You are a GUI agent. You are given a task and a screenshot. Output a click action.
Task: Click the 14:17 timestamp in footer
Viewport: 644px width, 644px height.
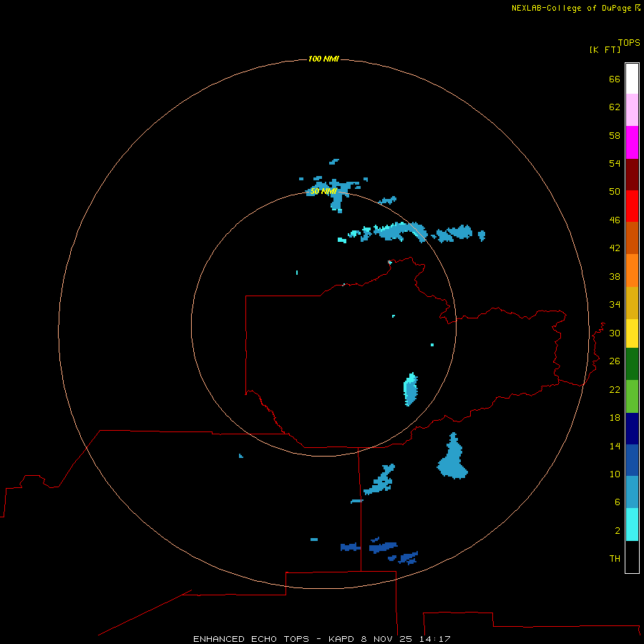click(x=435, y=639)
